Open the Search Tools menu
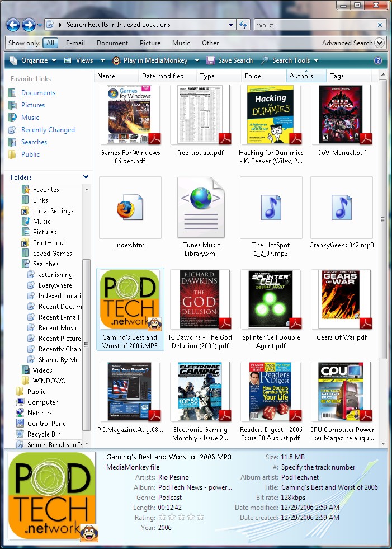 point(290,60)
